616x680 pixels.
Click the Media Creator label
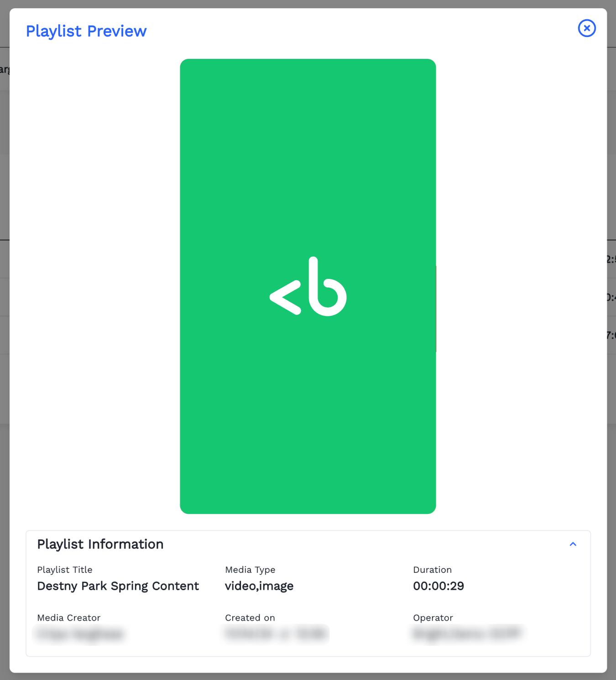69,617
